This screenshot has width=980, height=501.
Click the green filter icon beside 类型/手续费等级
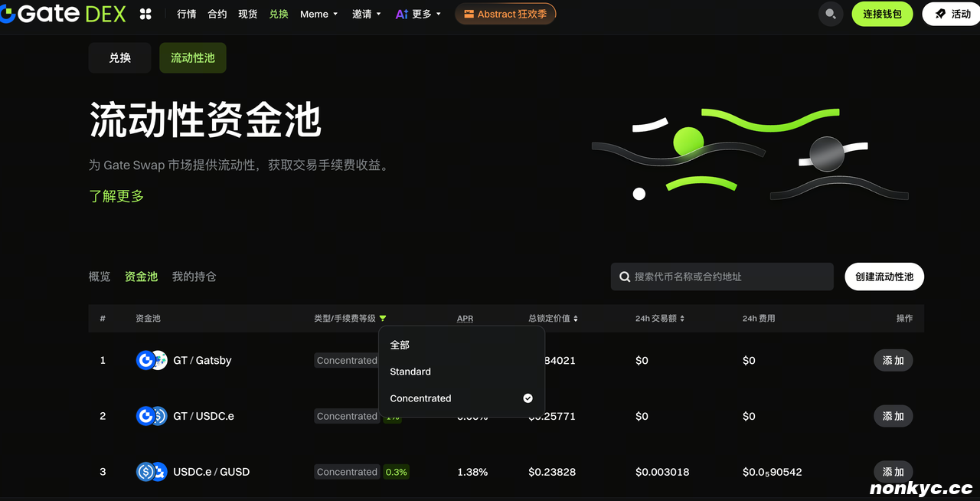pos(383,319)
